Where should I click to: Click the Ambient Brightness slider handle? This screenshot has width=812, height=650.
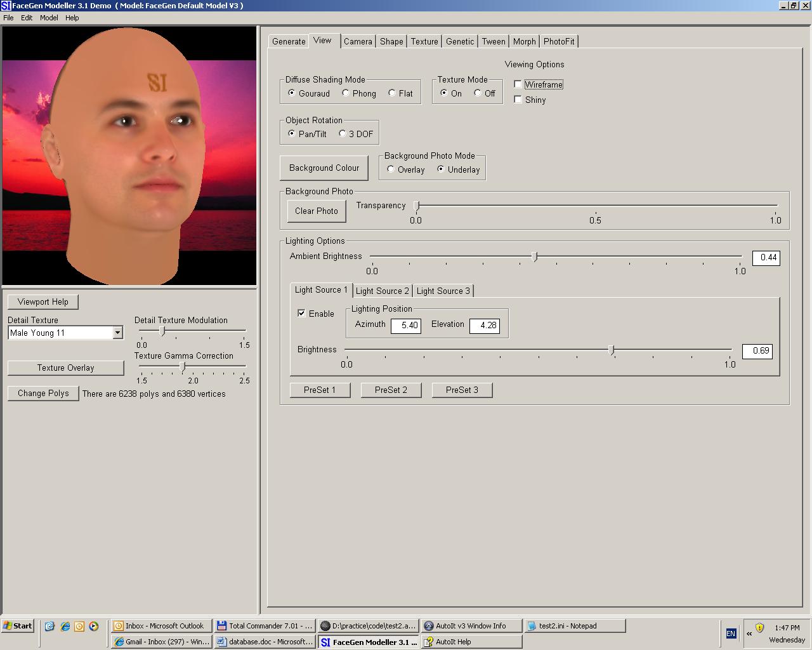pyautogui.click(x=534, y=256)
